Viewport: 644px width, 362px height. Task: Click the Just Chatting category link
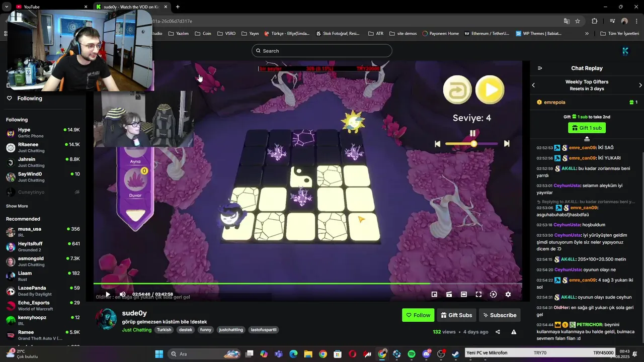click(x=136, y=330)
